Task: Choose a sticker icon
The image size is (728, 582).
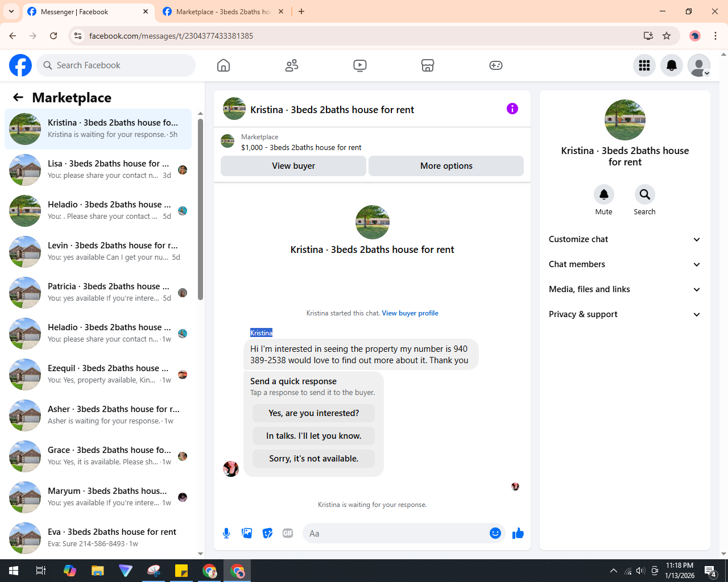Action: tap(267, 533)
